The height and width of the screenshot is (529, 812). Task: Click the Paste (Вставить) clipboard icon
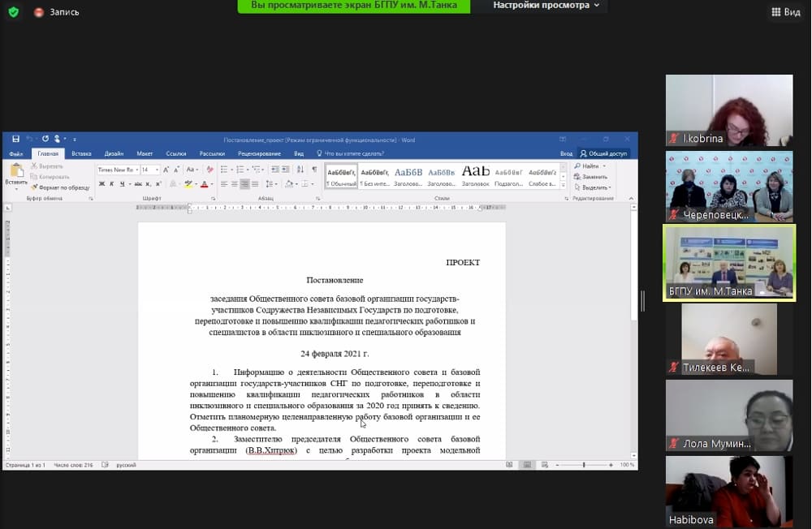(16, 170)
